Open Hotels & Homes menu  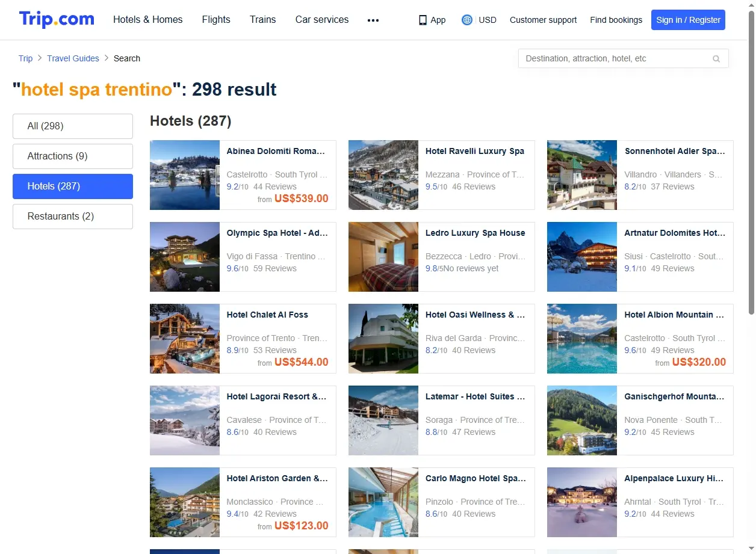pyautogui.click(x=148, y=19)
